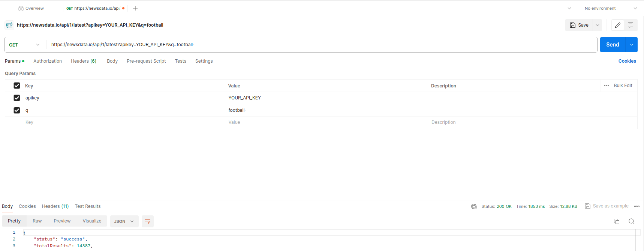Open the Headers (6) request tab
This screenshot has height=251, width=644.
pos(84,61)
